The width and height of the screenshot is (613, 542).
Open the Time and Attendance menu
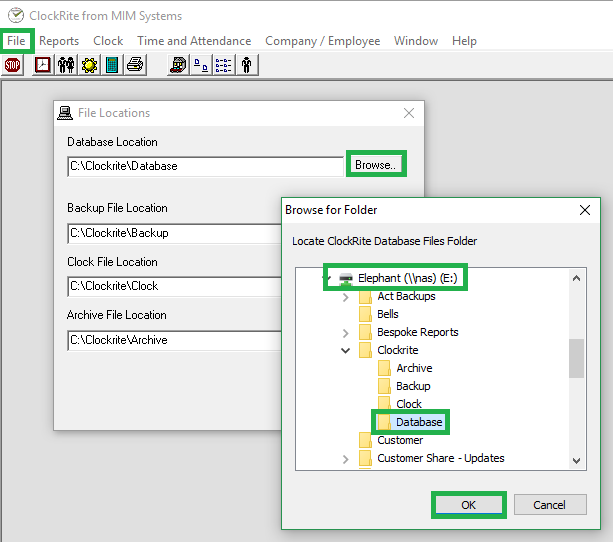[194, 41]
